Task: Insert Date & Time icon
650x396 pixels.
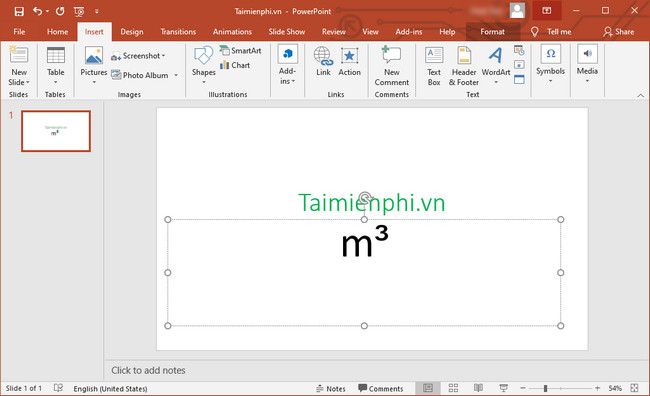Action: click(x=519, y=51)
